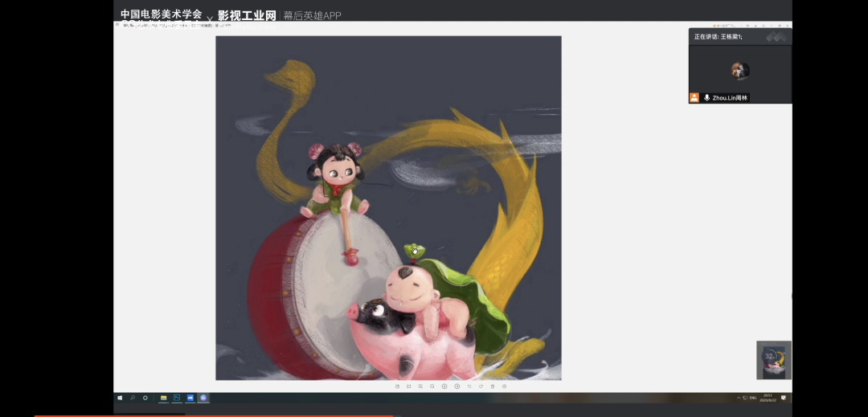Rotate image clockwise in viewer toolbar
This screenshot has width=868, height=417.
coord(481,386)
